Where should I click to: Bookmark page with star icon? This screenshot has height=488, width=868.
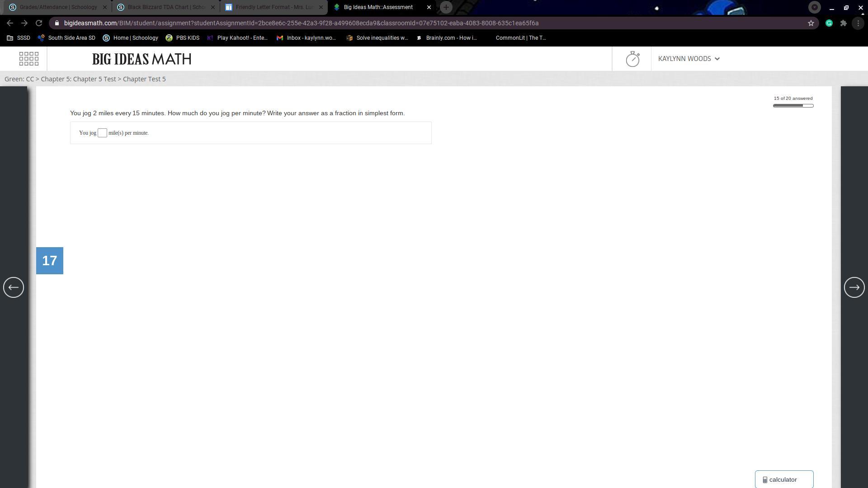point(811,23)
